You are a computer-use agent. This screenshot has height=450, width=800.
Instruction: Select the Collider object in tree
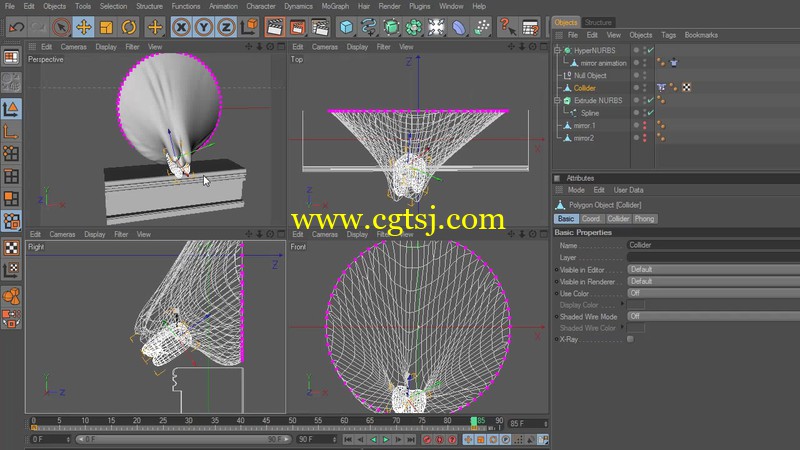point(585,88)
